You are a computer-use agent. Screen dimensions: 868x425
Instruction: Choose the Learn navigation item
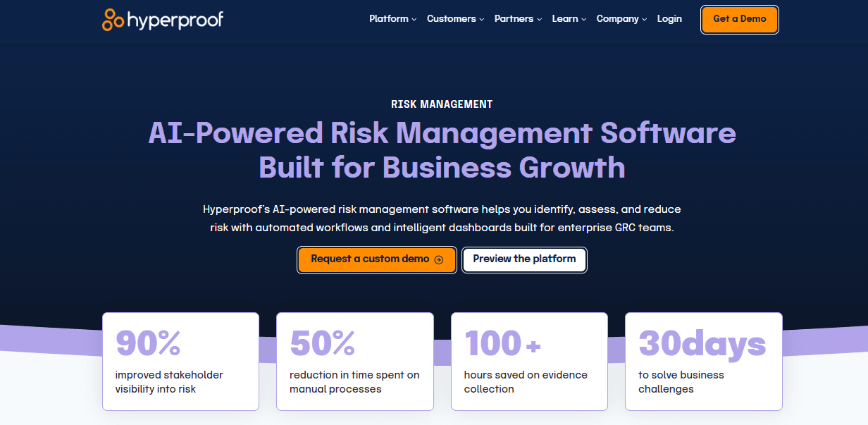[x=565, y=19]
